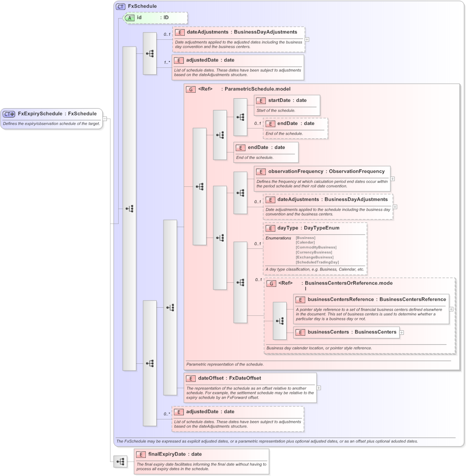Expand dateAdjustments applied to the schedule
The height and width of the screenshot is (476, 466).
(395, 207)
